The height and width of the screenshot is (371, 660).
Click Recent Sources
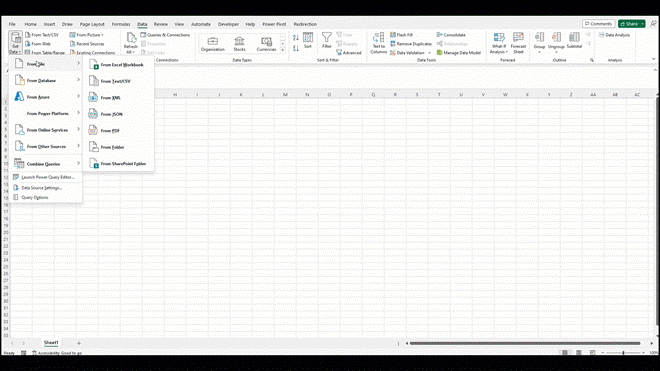[x=87, y=44]
